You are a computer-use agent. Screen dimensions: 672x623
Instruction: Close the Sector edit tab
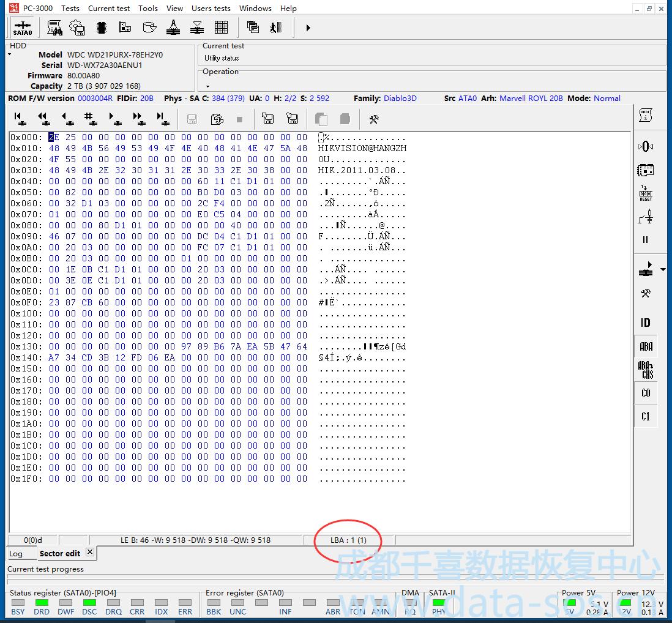(89, 552)
